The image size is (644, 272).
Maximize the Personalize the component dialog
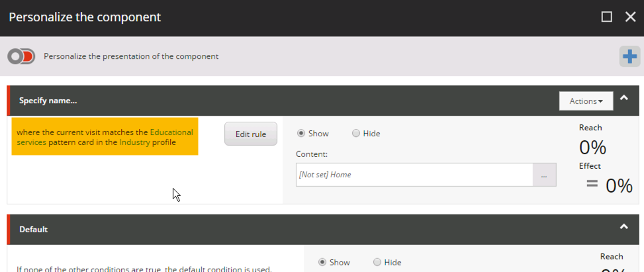[x=606, y=17]
